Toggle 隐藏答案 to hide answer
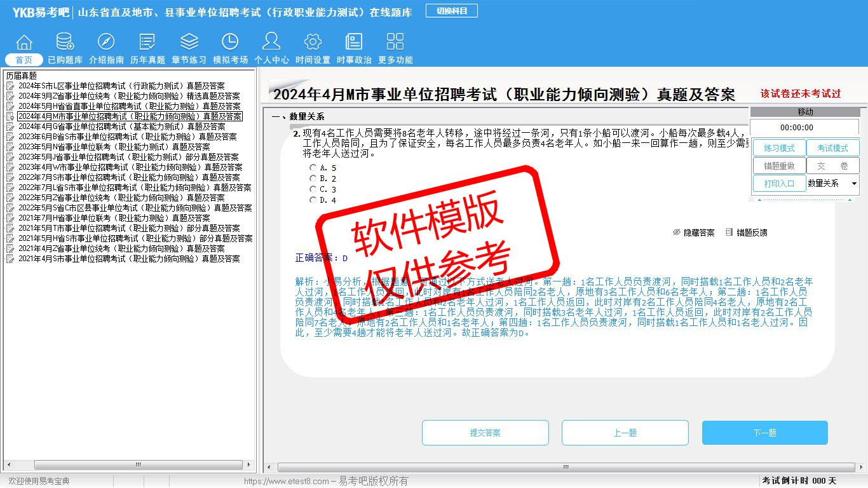 pos(694,233)
